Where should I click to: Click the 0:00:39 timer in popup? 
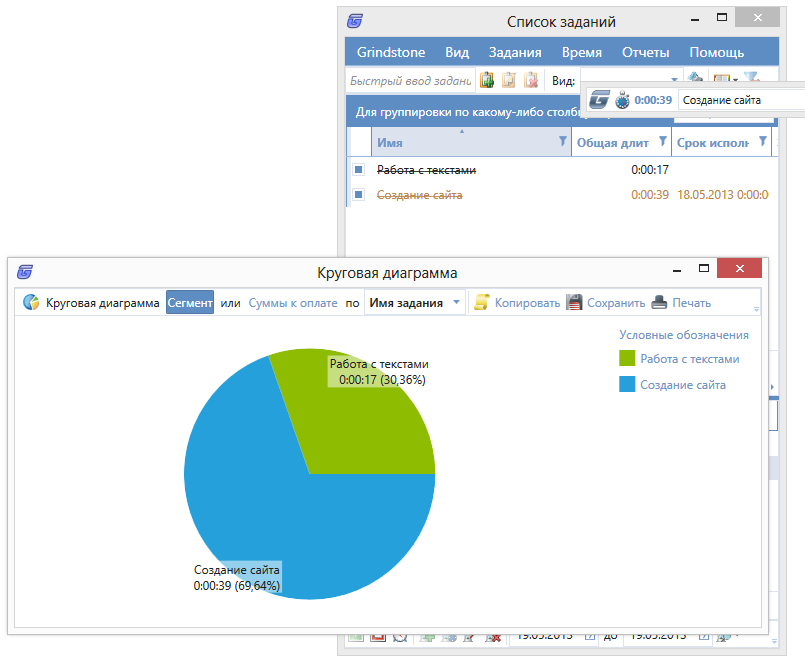point(653,100)
